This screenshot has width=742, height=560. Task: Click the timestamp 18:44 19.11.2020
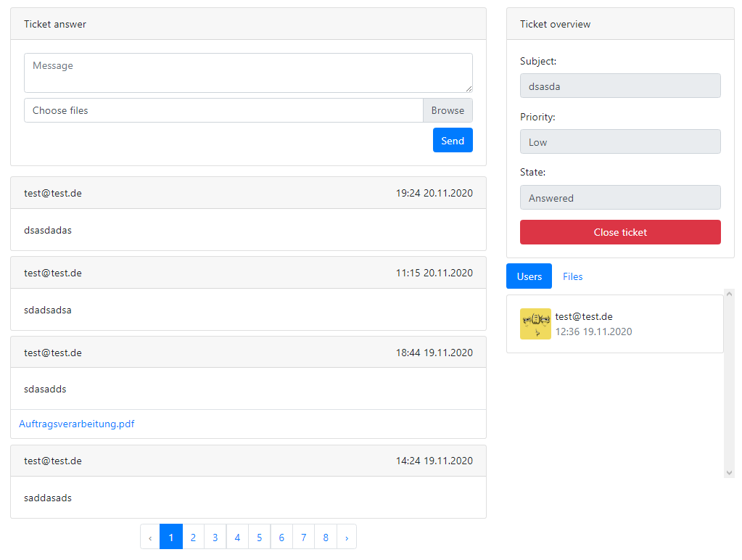[434, 353]
